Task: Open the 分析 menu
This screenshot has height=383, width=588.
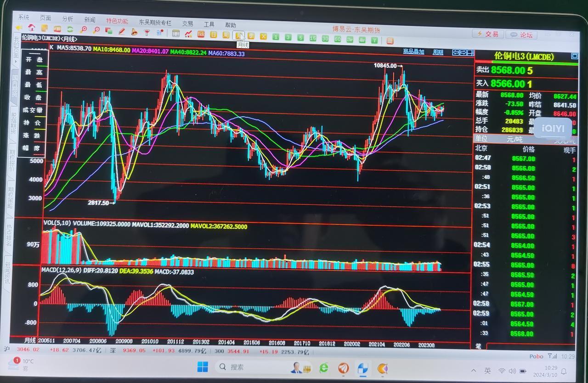Action: (68, 19)
